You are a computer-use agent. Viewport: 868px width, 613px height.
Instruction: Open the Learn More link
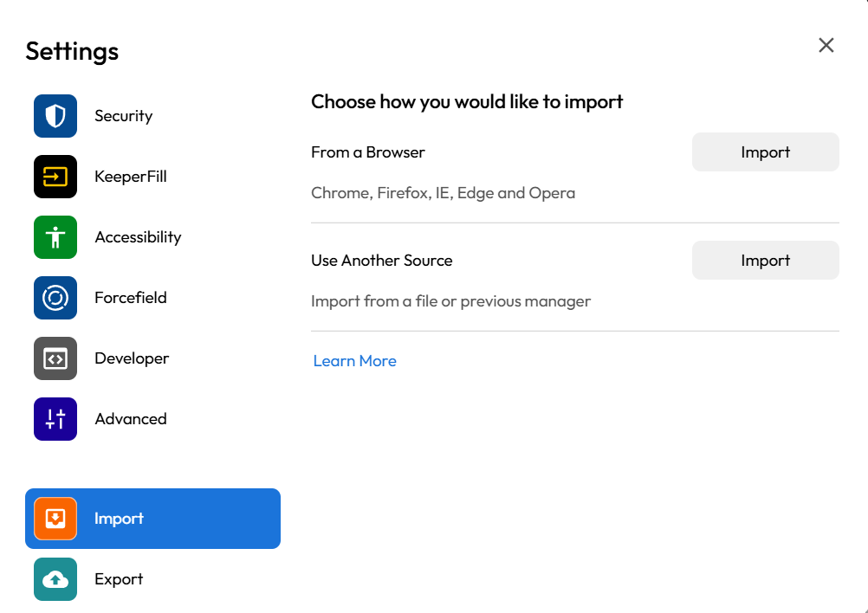(354, 360)
